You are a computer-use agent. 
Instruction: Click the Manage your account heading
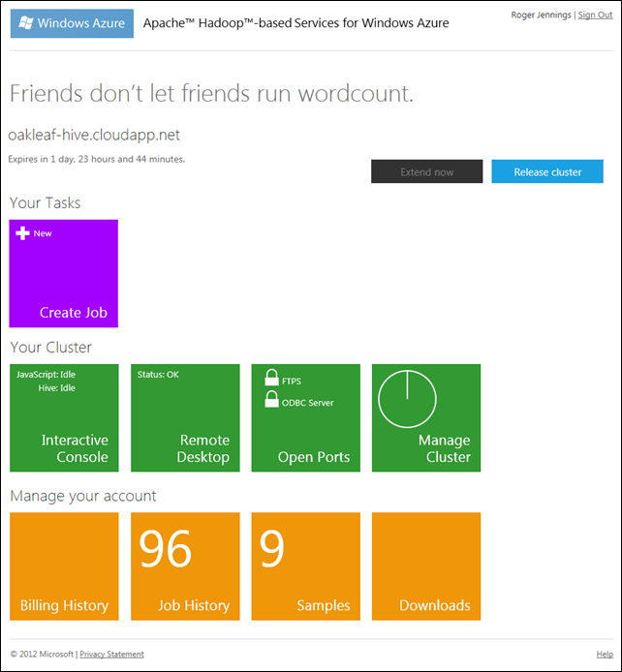point(83,496)
